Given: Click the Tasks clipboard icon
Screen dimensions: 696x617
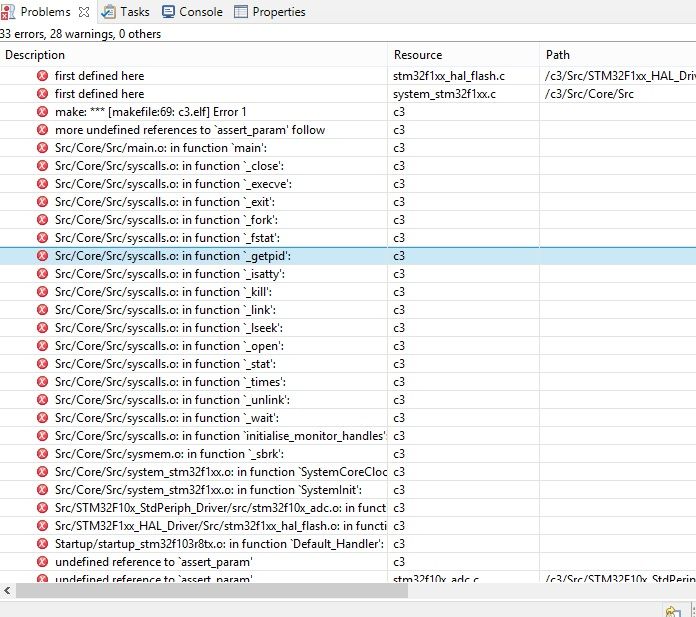Looking at the screenshot, I should [108, 12].
